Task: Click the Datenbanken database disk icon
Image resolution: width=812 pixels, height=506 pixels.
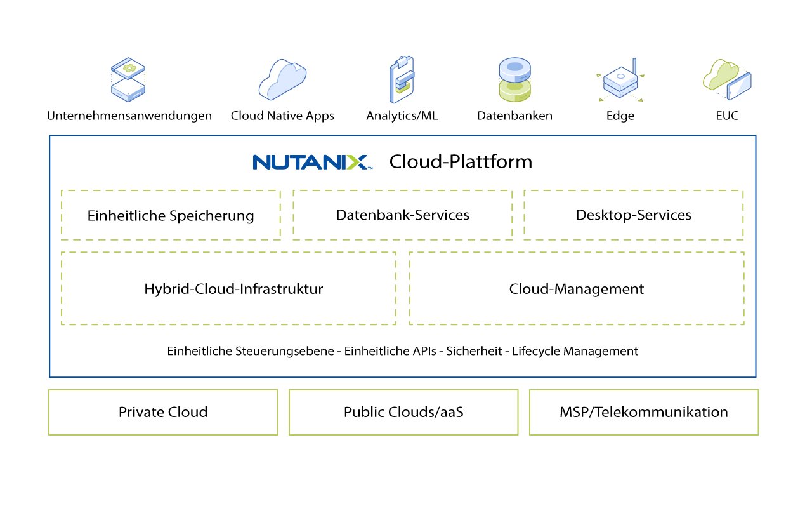Action: click(x=514, y=80)
